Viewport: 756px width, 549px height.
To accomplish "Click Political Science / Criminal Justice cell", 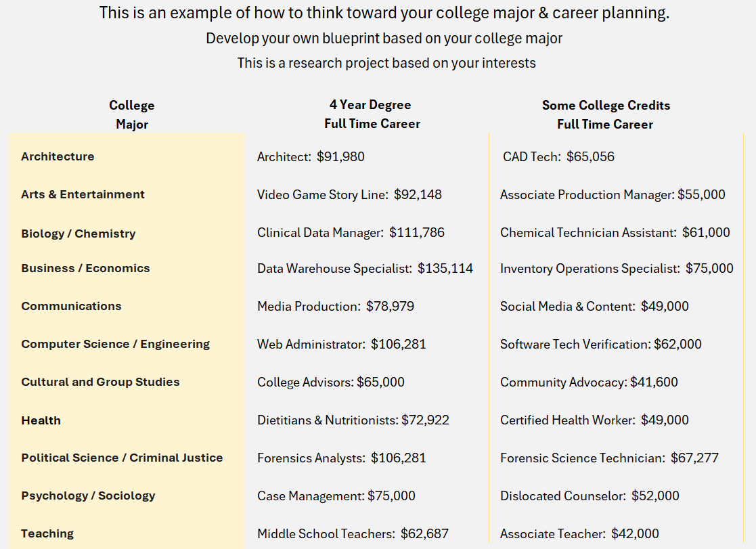I will coord(122,458).
